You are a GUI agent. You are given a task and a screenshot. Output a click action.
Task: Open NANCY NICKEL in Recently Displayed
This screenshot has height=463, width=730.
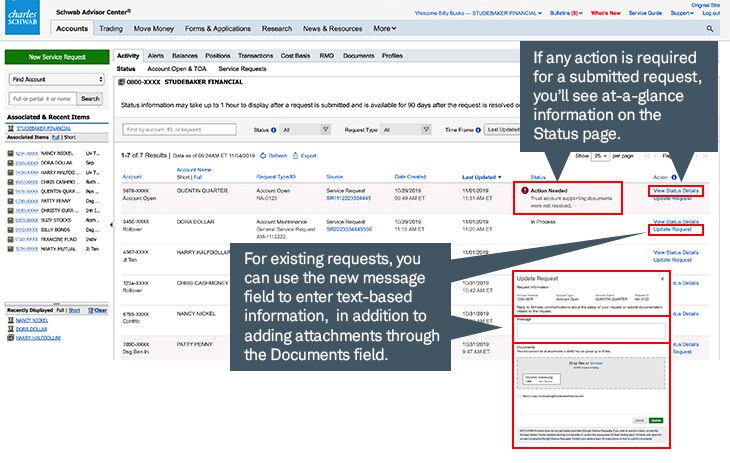[x=32, y=320]
